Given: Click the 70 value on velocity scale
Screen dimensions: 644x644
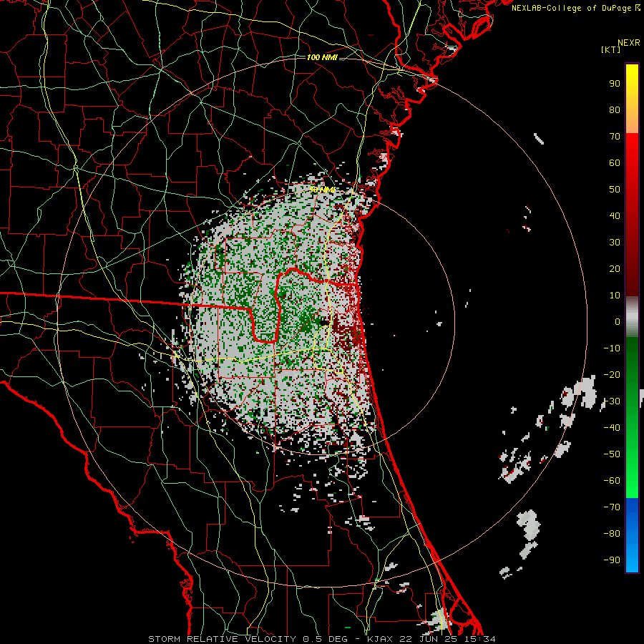Looking at the screenshot, I should click(x=615, y=137).
